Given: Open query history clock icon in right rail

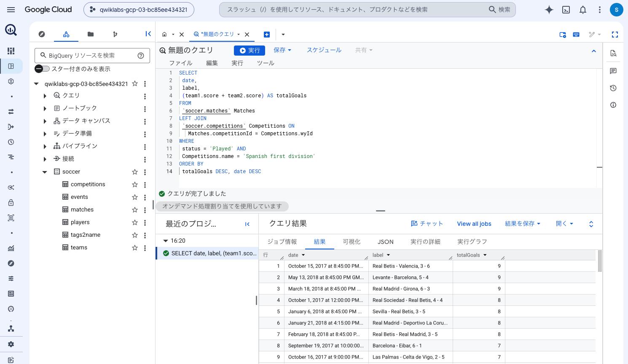Looking at the screenshot, I should (x=613, y=88).
